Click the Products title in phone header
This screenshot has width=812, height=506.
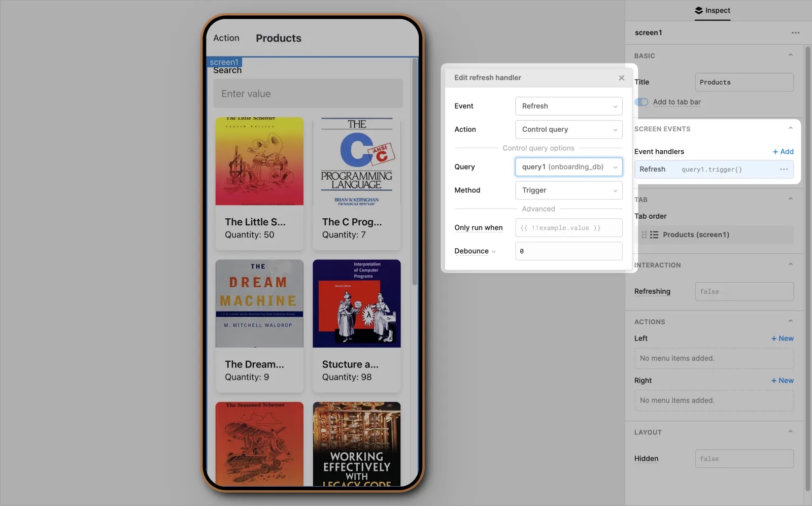(278, 38)
